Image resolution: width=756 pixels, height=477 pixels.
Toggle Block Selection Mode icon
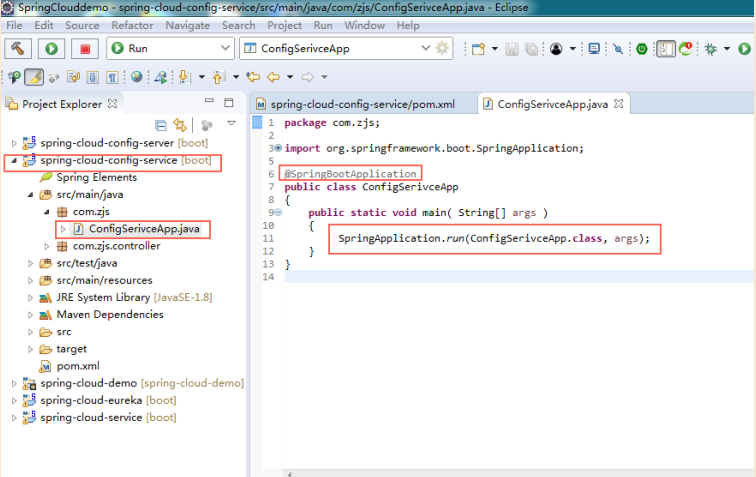[x=93, y=77]
